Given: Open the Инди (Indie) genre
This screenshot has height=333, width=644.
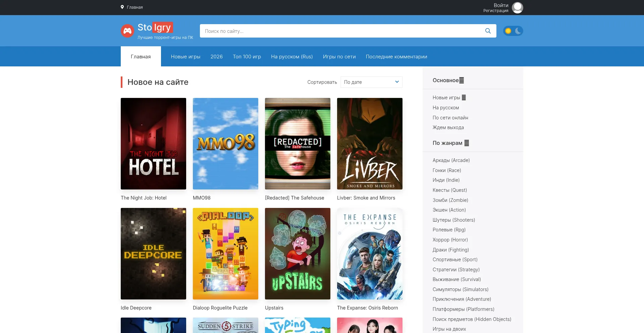Looking at the screenshot, I should click(x=446, y=180).
